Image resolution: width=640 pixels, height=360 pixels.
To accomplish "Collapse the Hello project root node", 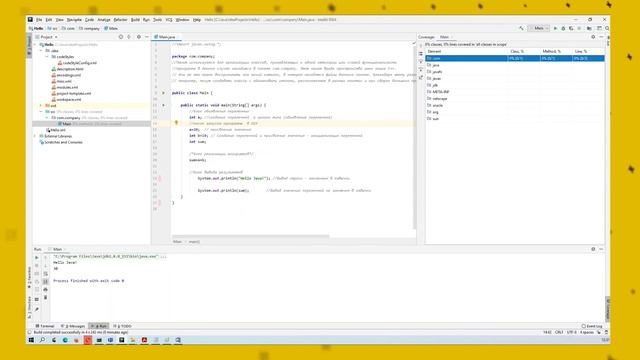I will point(36,44).
